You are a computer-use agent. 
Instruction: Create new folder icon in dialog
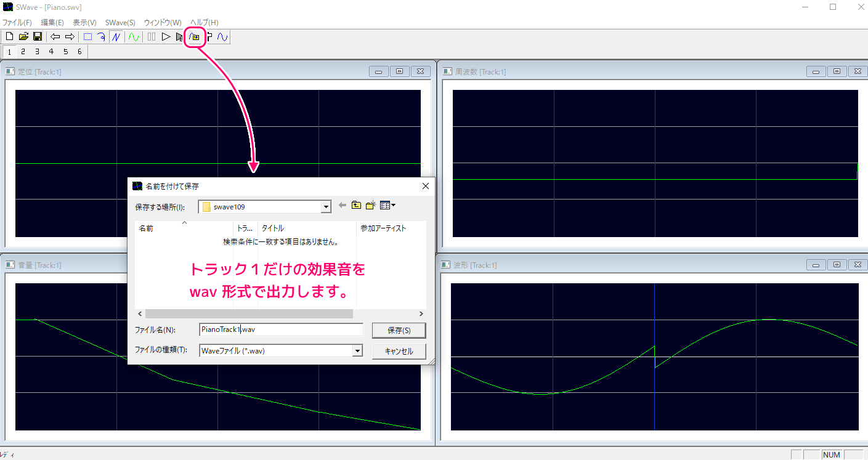tap(371, 205)
